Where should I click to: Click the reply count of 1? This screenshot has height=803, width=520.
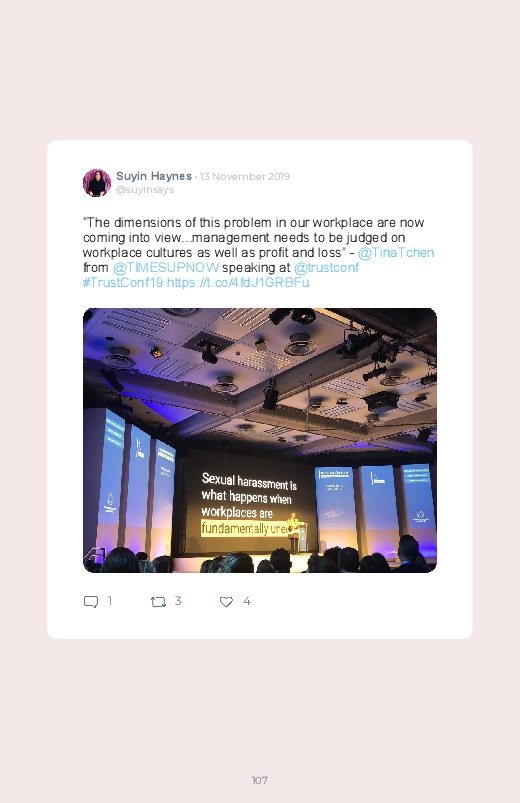[110, 601]
